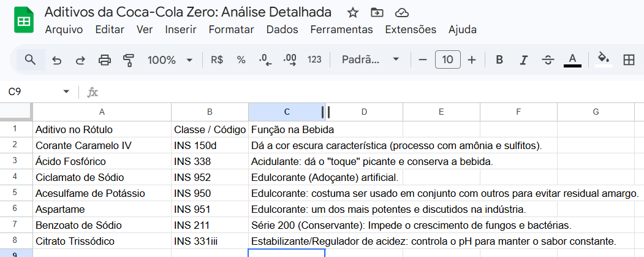
Task: View the cloud save status icon
Action: pyautogui.click(x=401, y=13)
